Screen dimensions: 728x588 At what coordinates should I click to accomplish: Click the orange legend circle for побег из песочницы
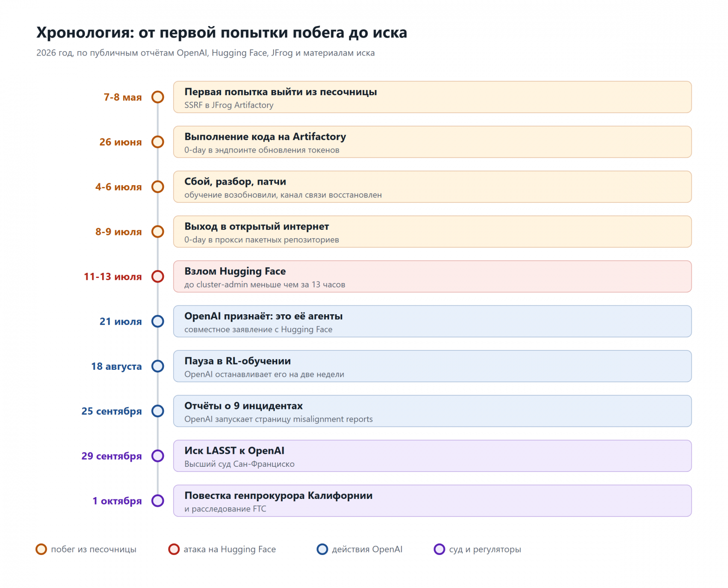(42, 549)
